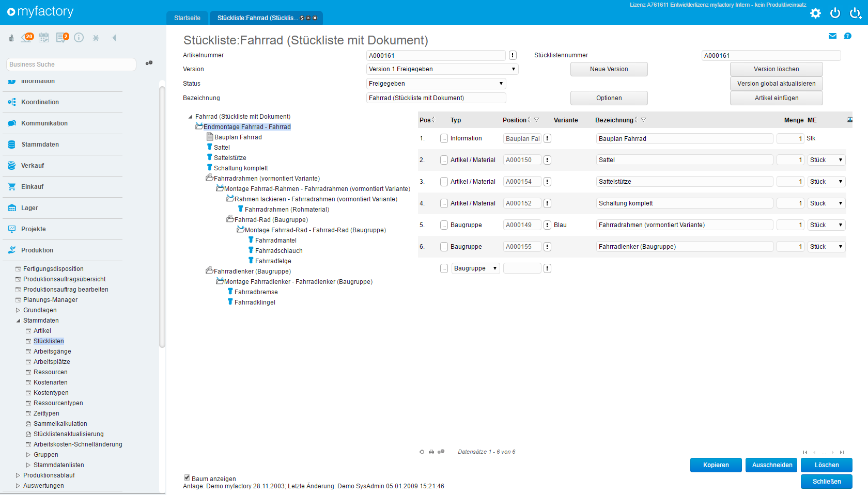This screenshot has height=495, width=868.
Task: Click the info circle icon in the sidebar
Action: tap(79, 38)
